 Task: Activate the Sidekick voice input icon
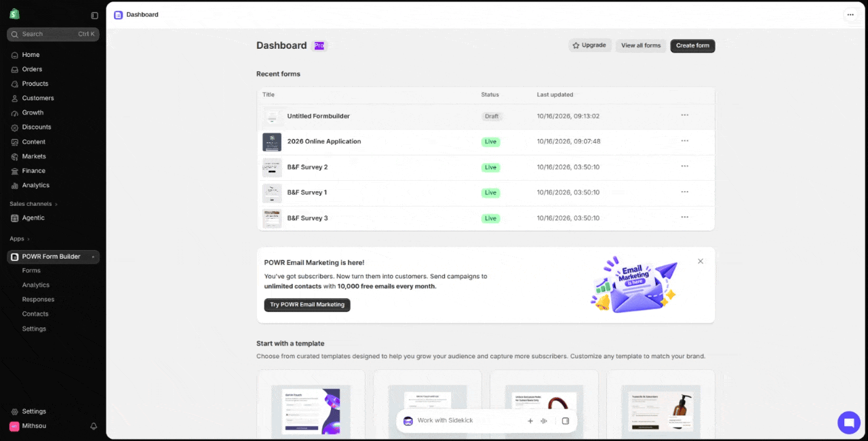[544, 421]
